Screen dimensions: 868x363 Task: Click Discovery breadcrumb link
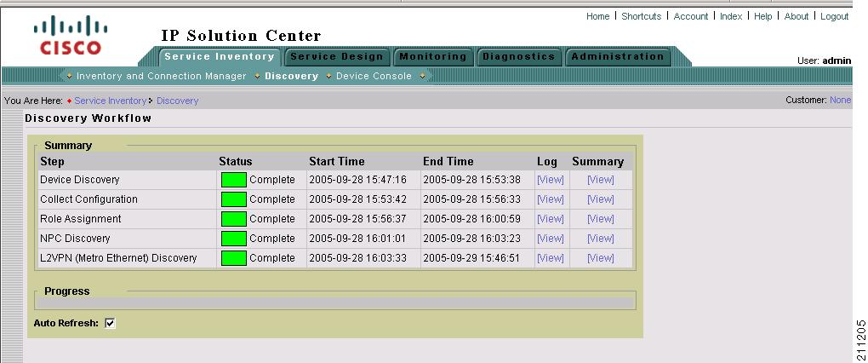(177, 101)
